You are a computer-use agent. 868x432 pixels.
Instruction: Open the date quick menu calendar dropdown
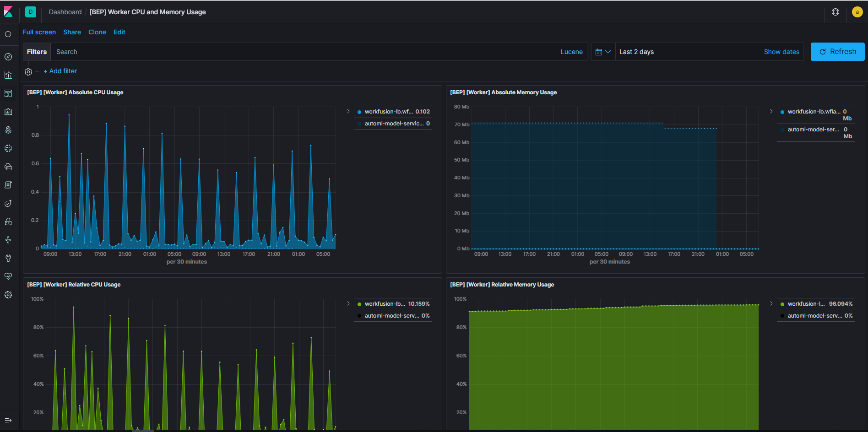tap(603, 52)
